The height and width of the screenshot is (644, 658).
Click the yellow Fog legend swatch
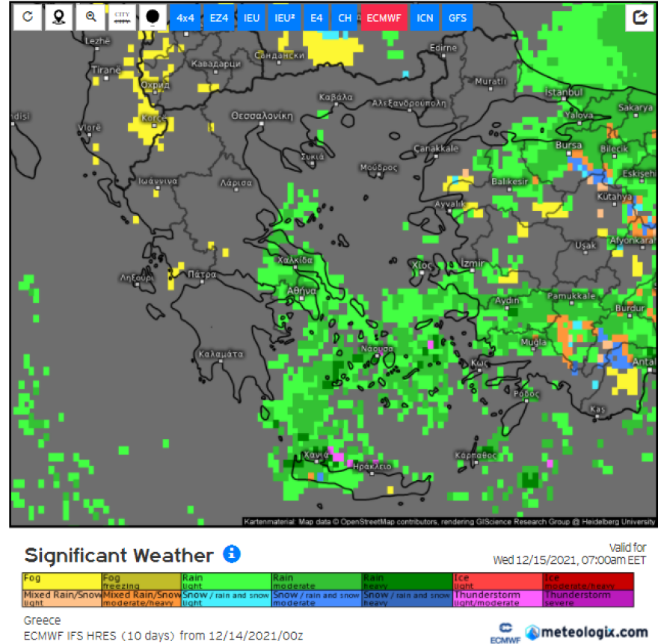[61, 581]
